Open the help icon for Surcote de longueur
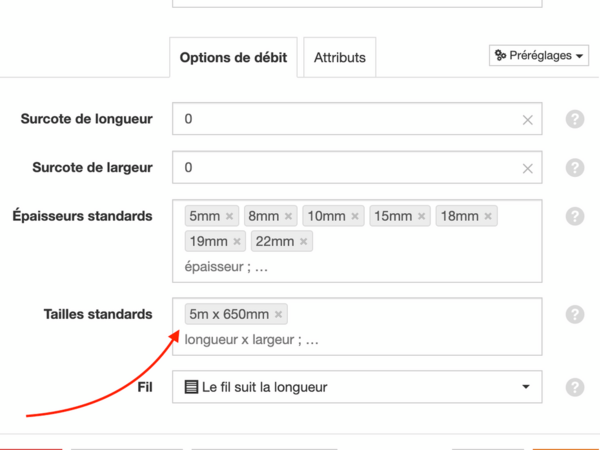The height and width of the screenshot is (450, 600). pos(575,120)
